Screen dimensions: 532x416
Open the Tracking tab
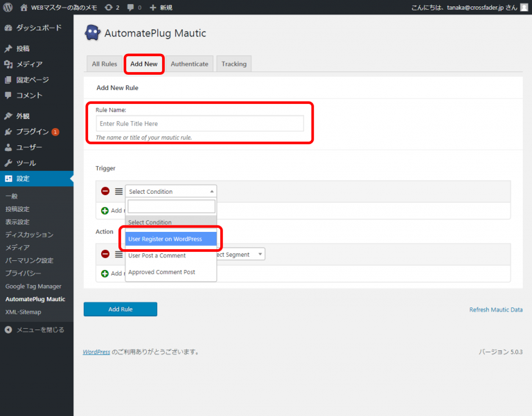point(233,64)
